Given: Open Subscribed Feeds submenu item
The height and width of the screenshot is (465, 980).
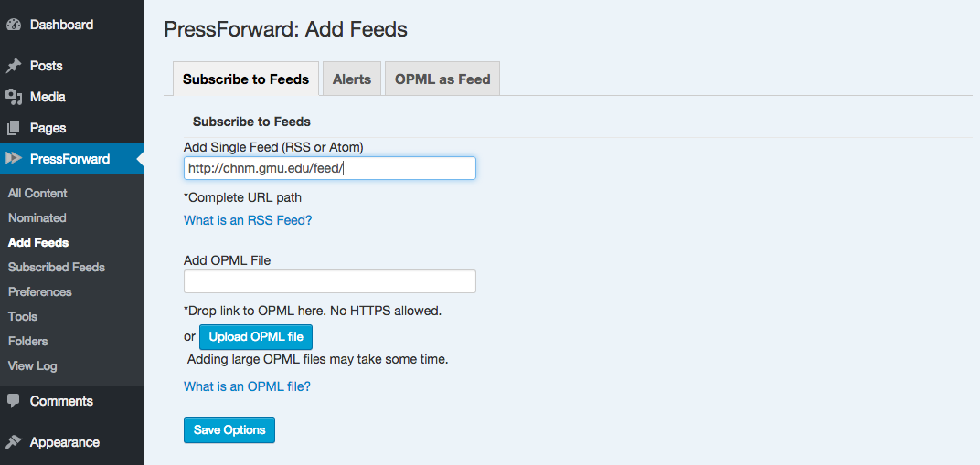Looking at the screenshot, I should click(57, 267).
